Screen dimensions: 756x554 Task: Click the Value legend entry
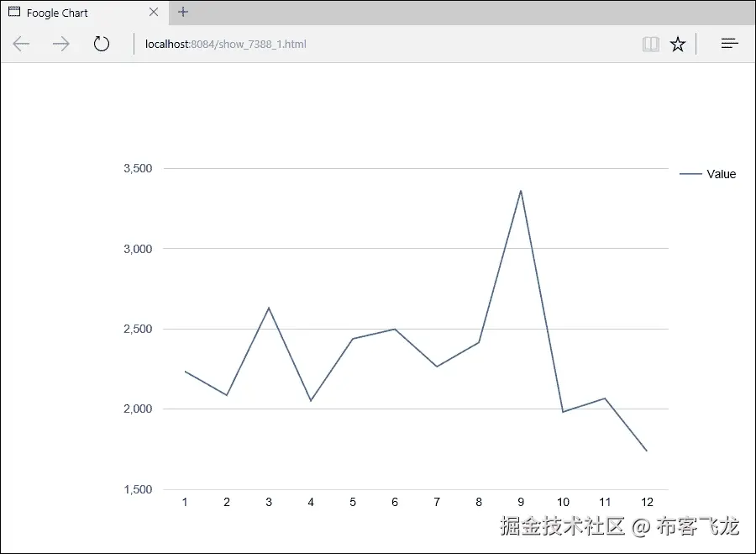coord(708,174)
